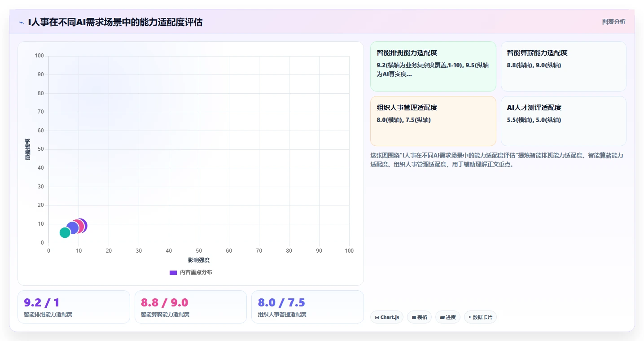Click the 8.0(横轴), 7.5(纵轴) value text

404,120
